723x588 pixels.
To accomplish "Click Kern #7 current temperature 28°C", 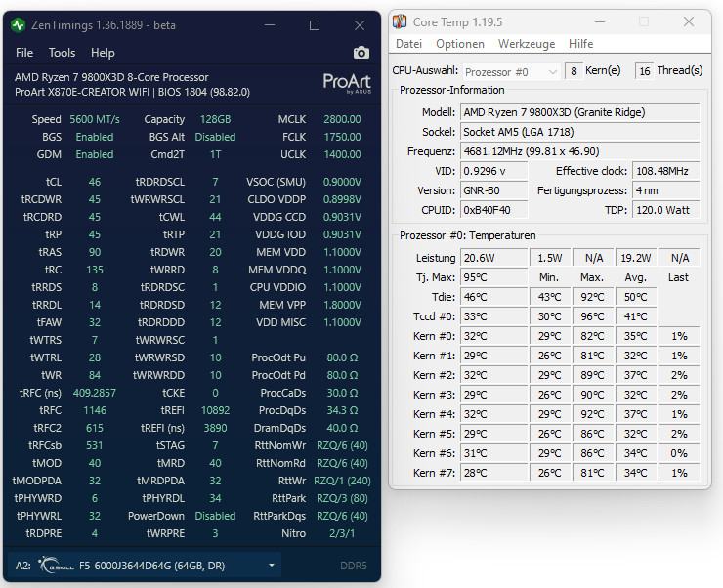I will [493, 473].
